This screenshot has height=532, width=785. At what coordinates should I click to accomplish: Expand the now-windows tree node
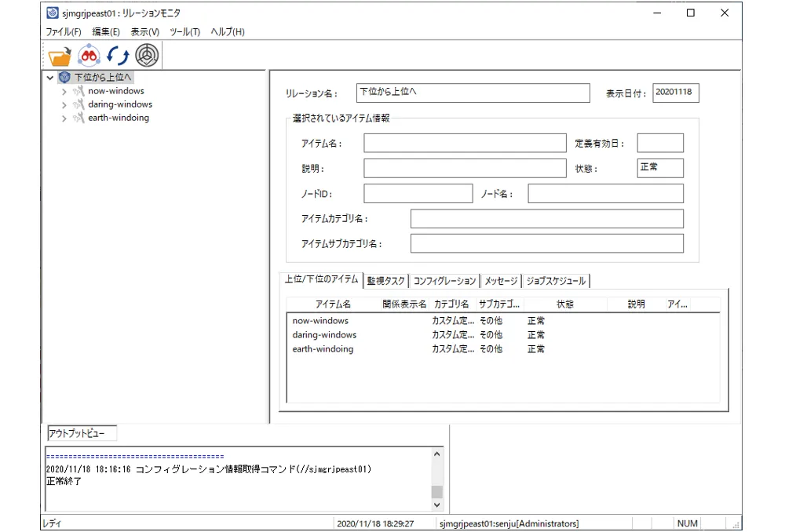point(64,92)
